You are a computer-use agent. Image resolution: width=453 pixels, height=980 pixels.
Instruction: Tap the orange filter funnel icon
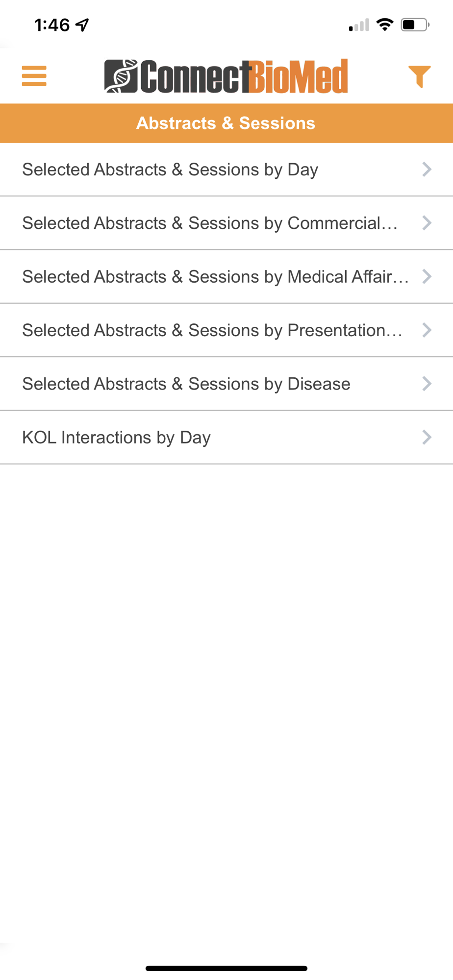tap(419, 76)
